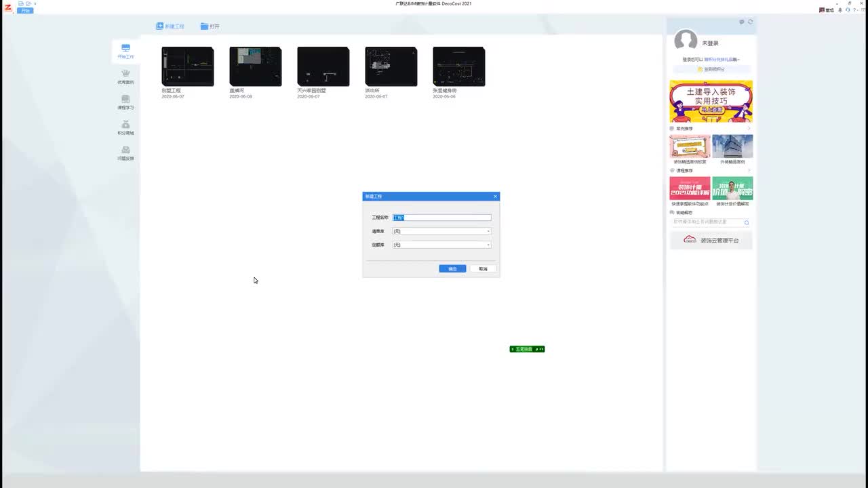Open the 派出所 project thumbnail
The height and width of the screenshot is (488, 868).
[x=391, y=66]
